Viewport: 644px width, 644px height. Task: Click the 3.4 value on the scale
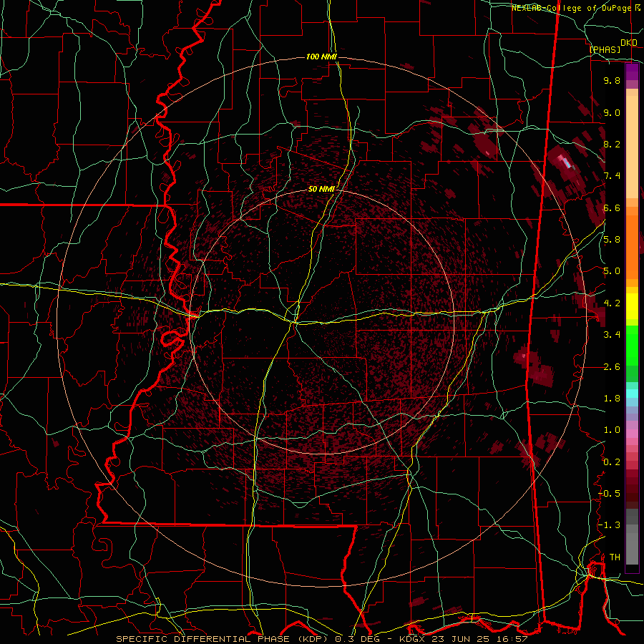coord(612,335)
